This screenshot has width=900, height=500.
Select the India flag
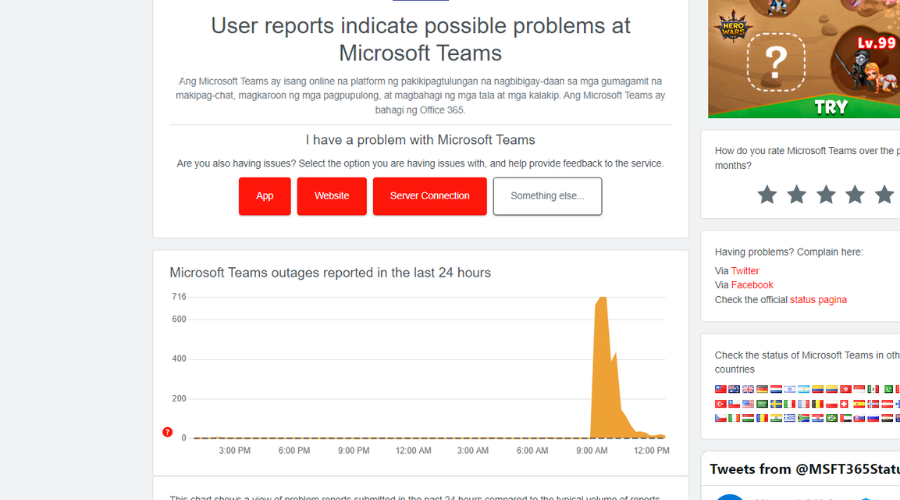776,418
